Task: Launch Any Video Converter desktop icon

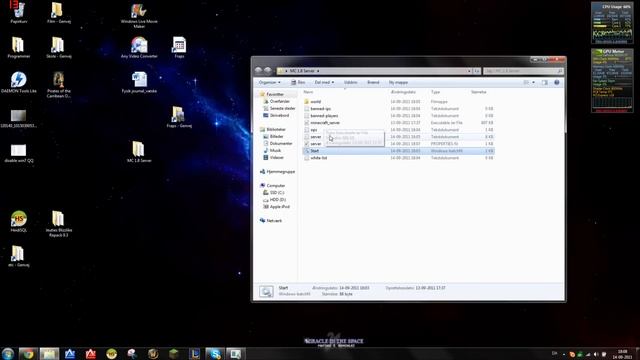Action: pyautogui.click(x=139, y=47)
